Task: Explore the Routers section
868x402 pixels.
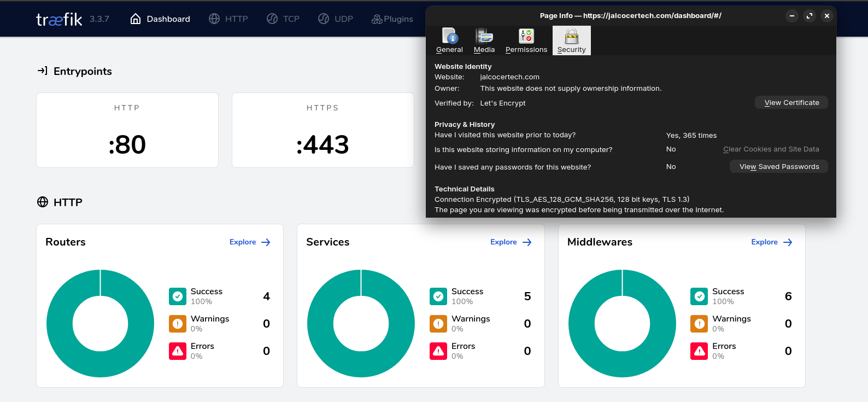Action: pyautogui.click(x=250, y=242)
